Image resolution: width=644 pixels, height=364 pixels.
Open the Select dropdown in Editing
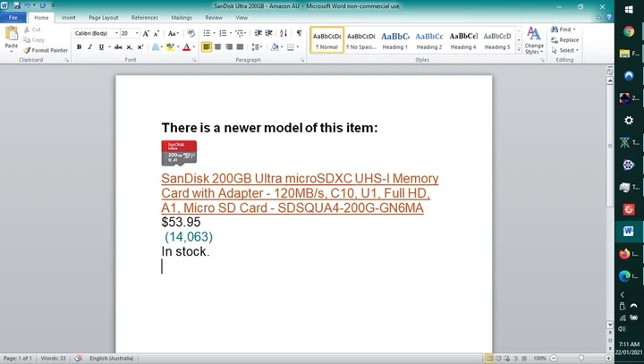pyautogui.click(x=565, y=50)
